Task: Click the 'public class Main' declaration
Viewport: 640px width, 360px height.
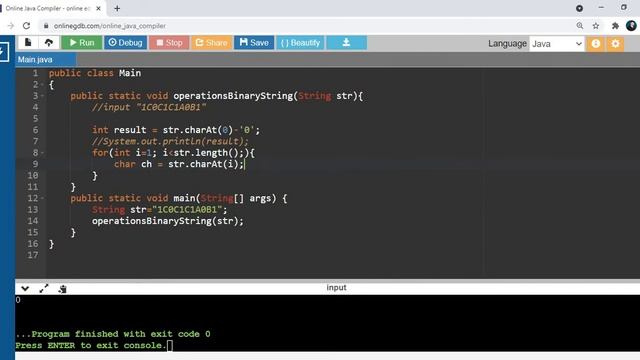Action: [x=95, y=73]
